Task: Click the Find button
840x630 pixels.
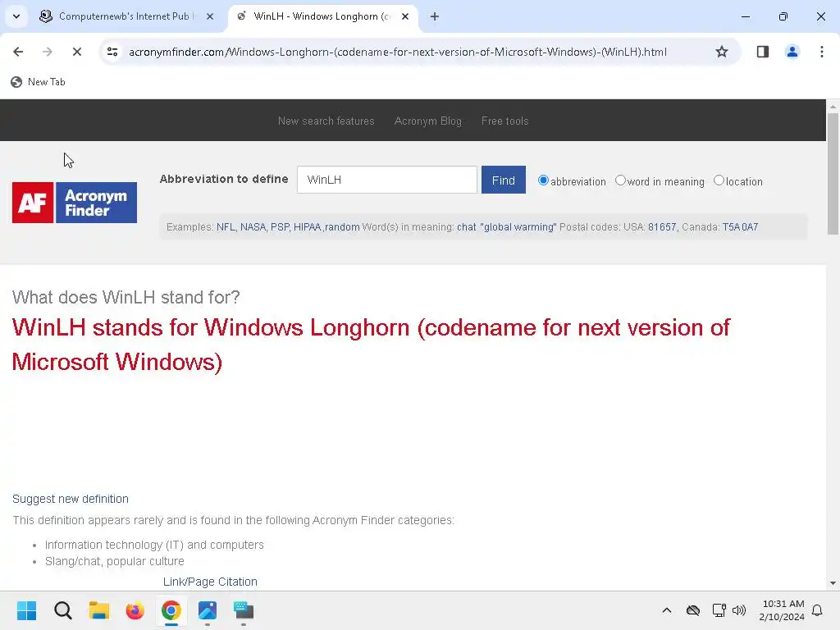Action: tap(503, 180)
